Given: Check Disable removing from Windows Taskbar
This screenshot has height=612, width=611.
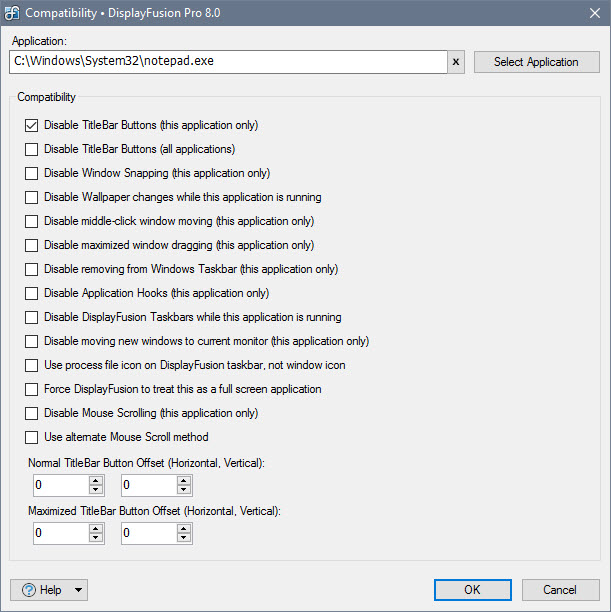Looking at the screenshot, I should [x=32, y=269].
